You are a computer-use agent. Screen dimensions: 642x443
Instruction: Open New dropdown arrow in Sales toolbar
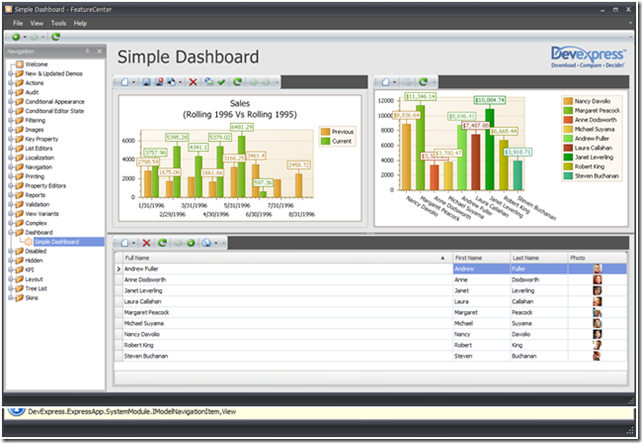pyautogui.click(x=133, y=82)
